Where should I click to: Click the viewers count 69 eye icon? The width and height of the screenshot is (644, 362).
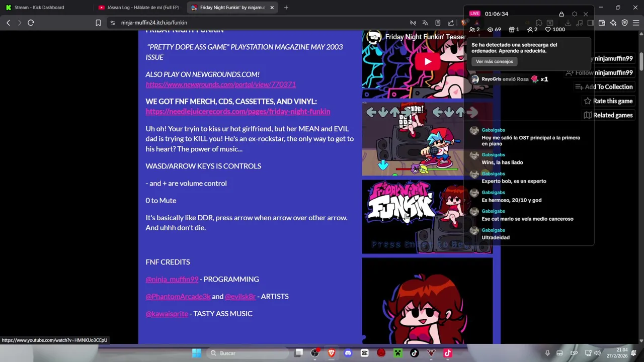[x=490, y=30]
